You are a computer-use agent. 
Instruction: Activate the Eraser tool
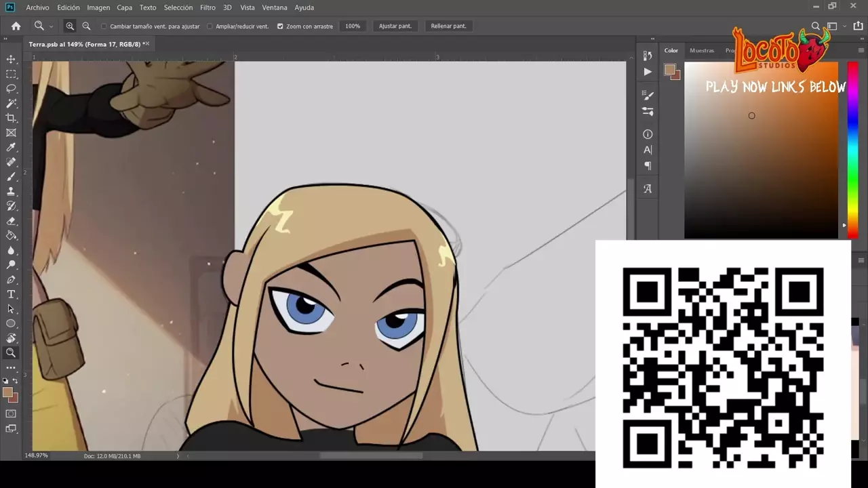(x=11, y=221)
